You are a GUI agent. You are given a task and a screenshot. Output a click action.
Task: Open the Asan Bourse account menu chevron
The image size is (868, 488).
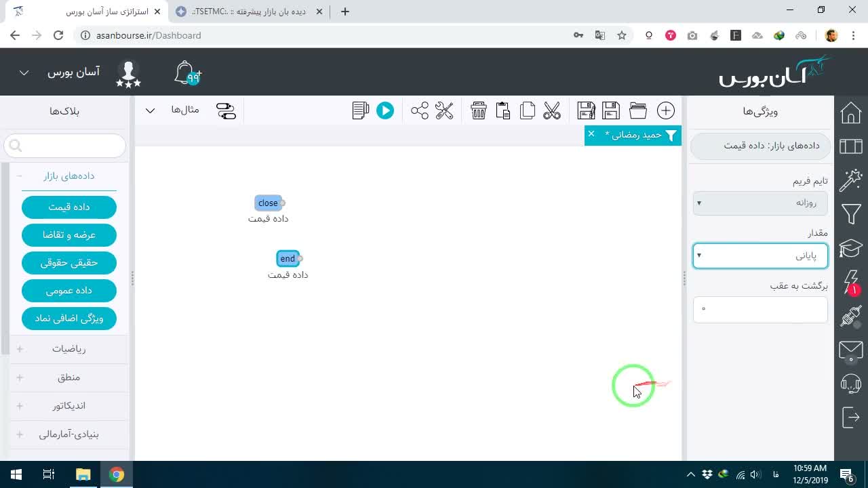24,73
